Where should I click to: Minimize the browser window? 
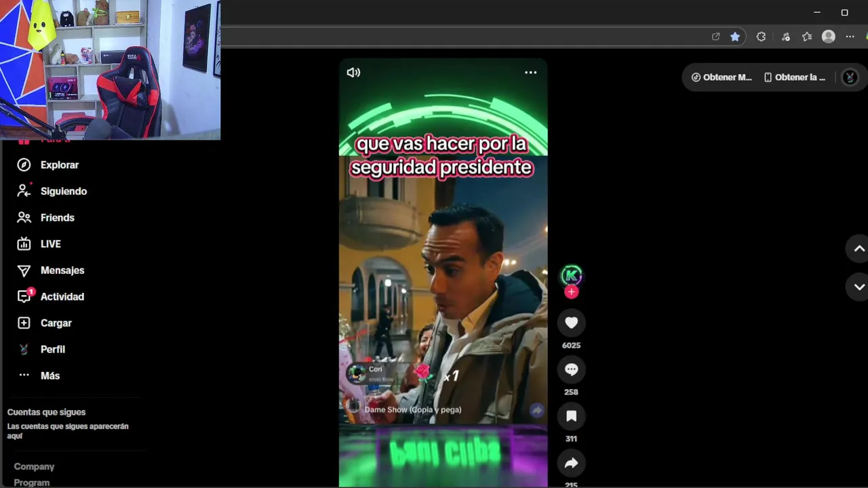click(817, 12)
